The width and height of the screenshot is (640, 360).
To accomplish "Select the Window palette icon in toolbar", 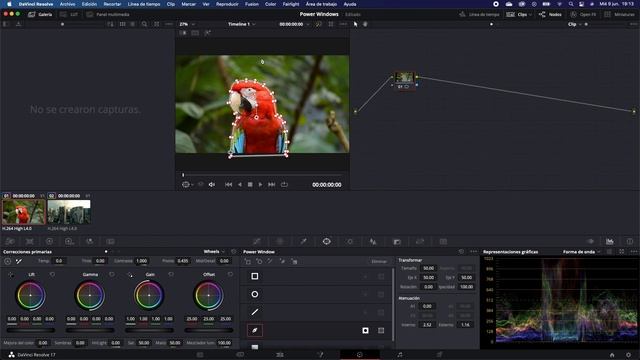I will tap(327, 242).
